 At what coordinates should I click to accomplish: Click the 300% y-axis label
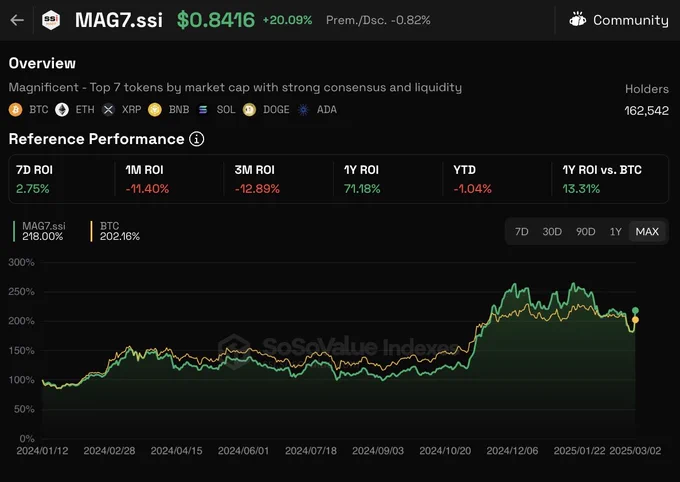tap(21, 262)
